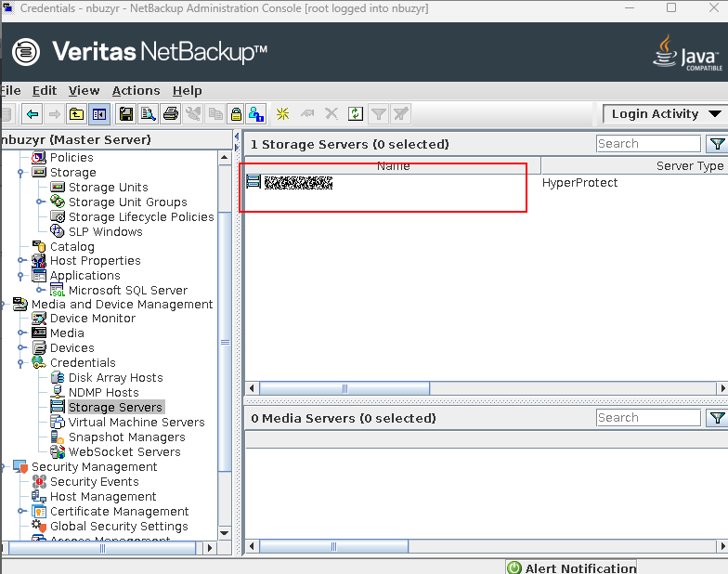Click the Copy toolbar icon
Image resolution: width=728 pixels, height=574 pixels.
click(x=215, y=113)
